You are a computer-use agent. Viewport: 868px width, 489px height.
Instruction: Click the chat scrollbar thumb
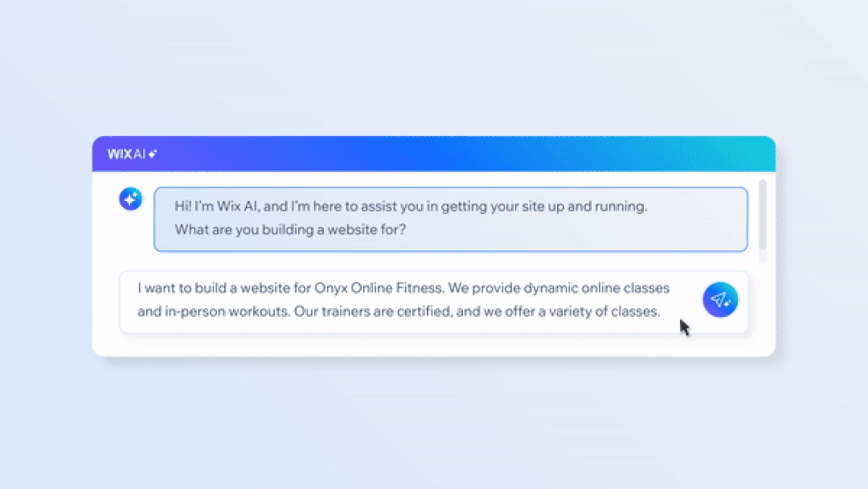point(763,214)
